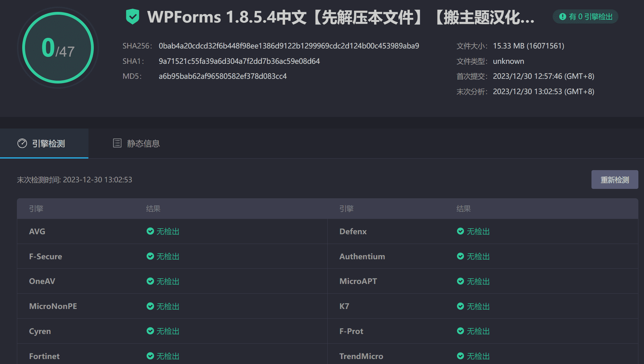Select the SHA256 hash value
This screenshot has width=644, height=364.
tap(289, 46)
